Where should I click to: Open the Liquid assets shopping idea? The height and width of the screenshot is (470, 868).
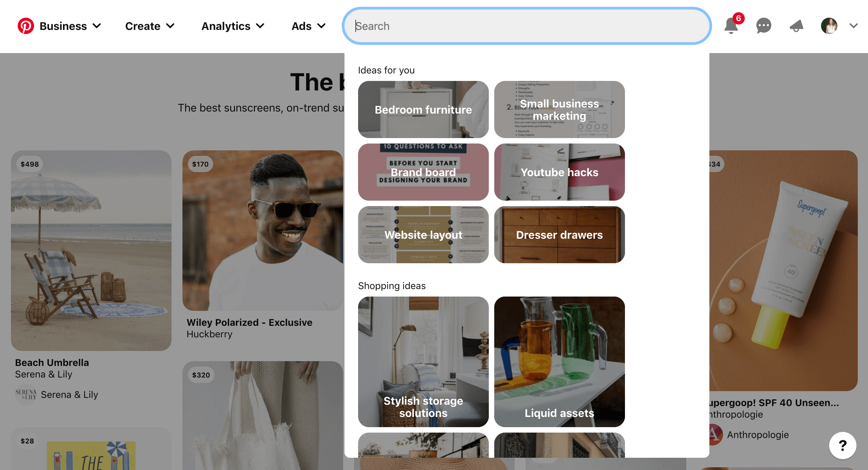pos(559,362)
